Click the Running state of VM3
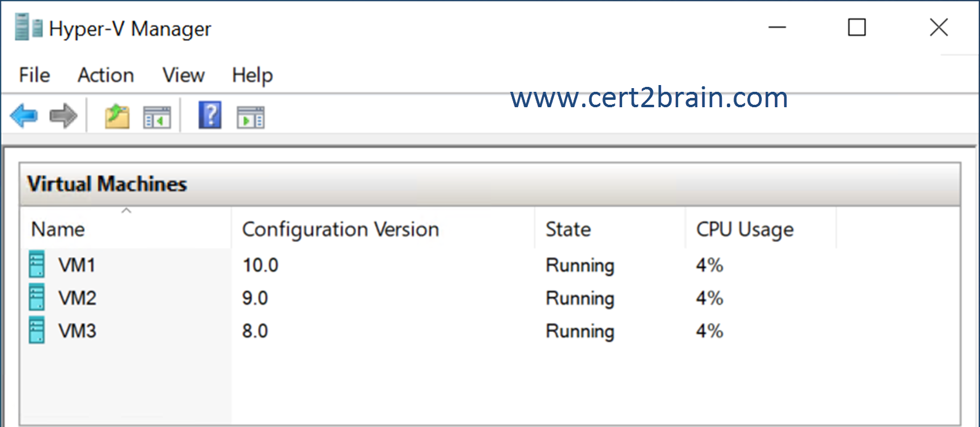The height and width of the screenshot is (427, 980). point(580,331)
